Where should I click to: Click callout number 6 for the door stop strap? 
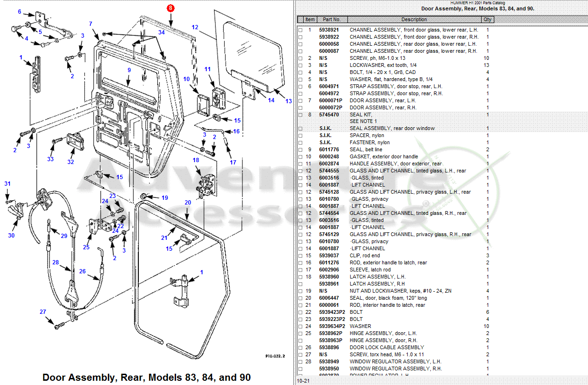pyautogui.click(x=20, y=12)
